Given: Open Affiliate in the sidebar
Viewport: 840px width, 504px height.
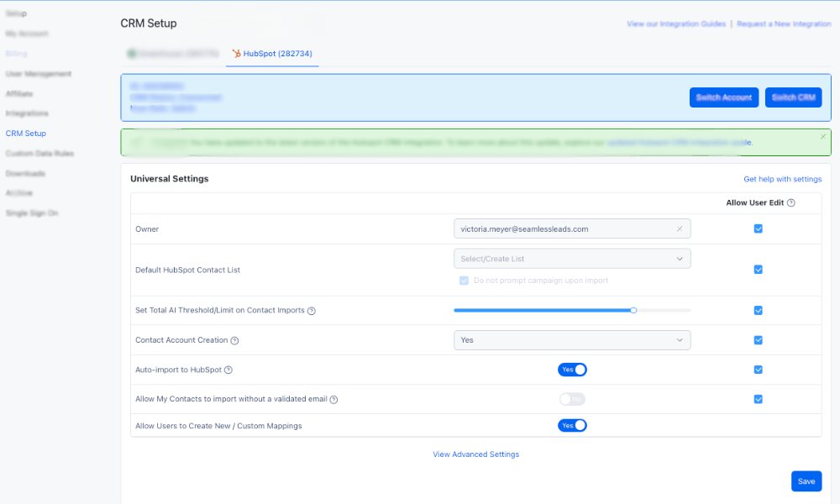Looking at the screenshot, I should tap(19, 94).
